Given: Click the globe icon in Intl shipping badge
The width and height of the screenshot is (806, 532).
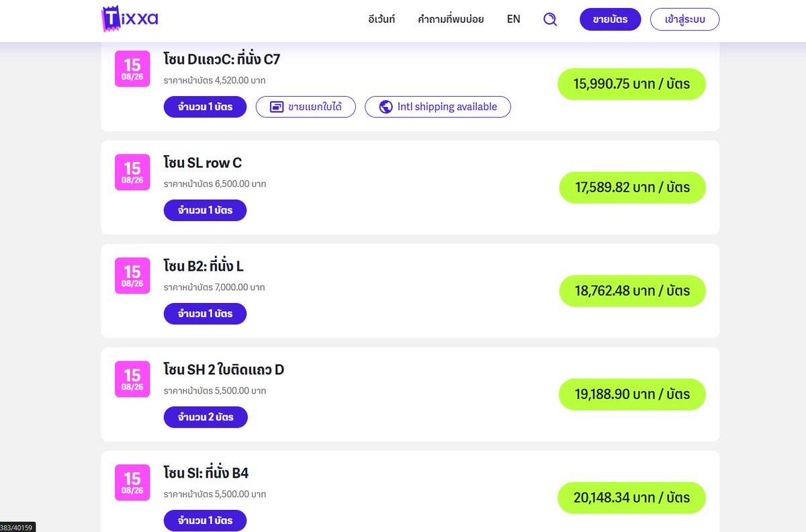Looking at the screenshot, I should (386, 107).
